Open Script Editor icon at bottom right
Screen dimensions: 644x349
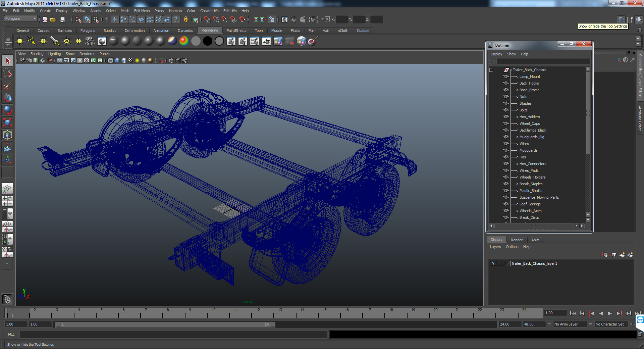click(640, 334)
